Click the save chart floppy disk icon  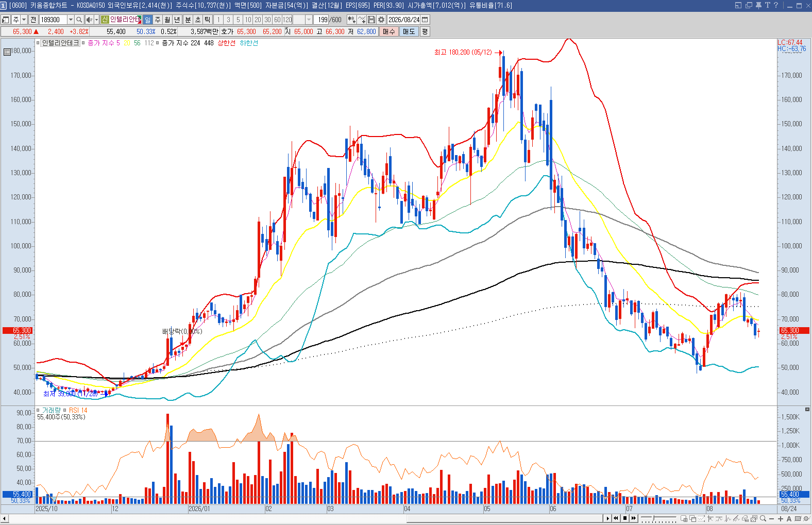click(x=371, y=20)
